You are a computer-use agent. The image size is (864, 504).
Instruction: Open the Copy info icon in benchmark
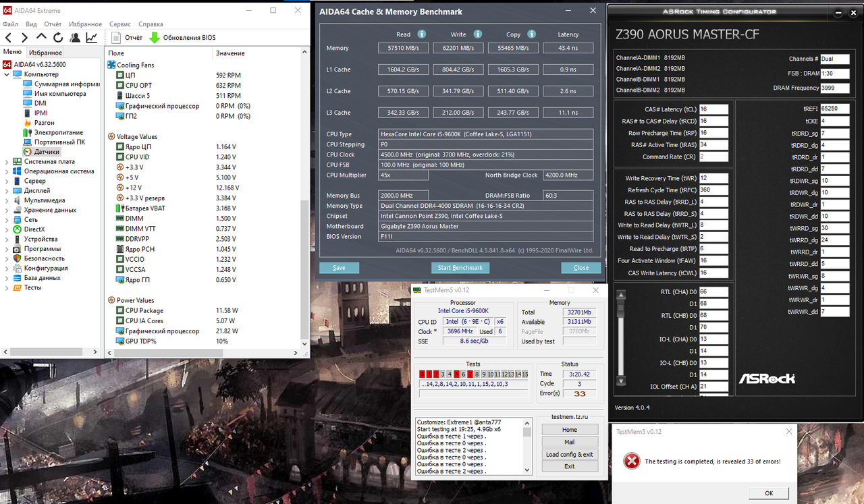(x=533, y=34)
